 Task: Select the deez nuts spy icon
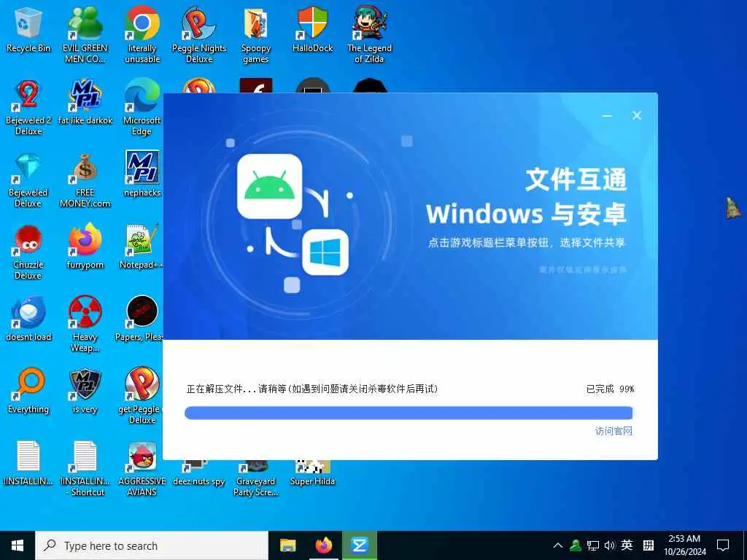pyautogui.click(x=199, y=474)
